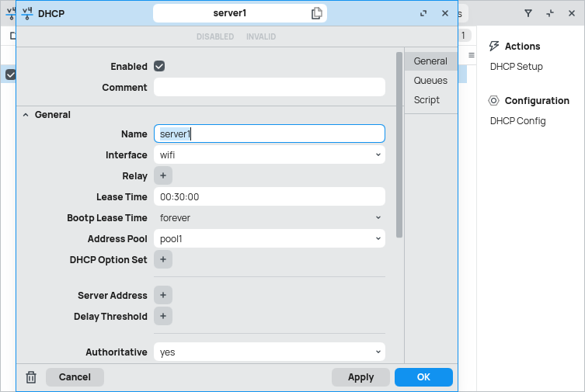
Task: Close the background side panel
Action: (x=572, y=13)
